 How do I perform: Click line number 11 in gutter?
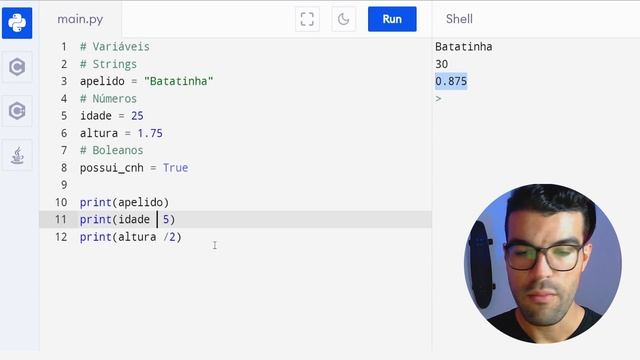point(61,220)
